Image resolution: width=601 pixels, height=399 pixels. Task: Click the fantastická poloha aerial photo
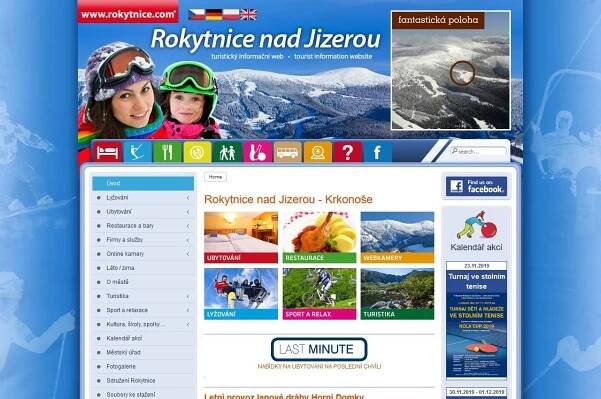(x=451, y=71)
